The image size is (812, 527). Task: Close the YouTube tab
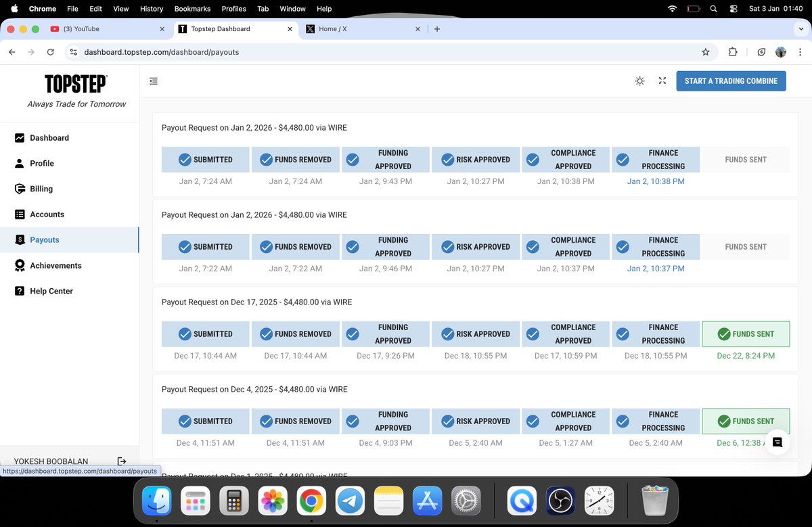[162, 29]
